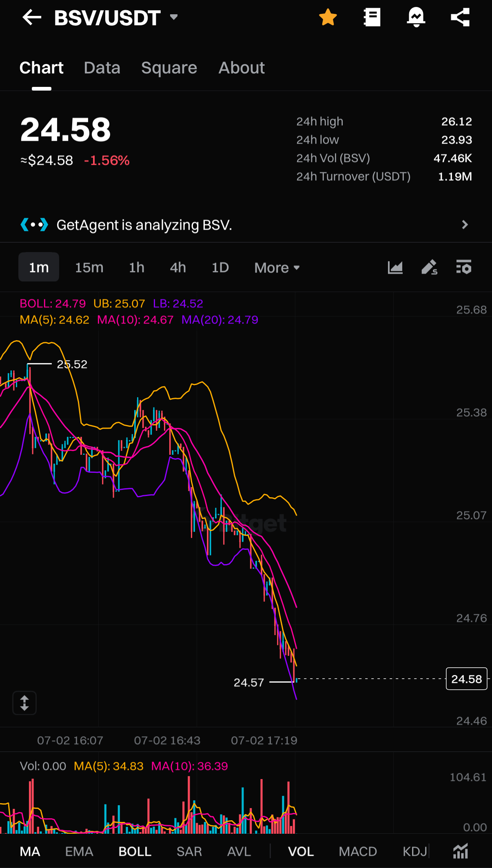Select the 1h timeframe
This screenshot has width=492, height=868.
[x=137, y=267]
